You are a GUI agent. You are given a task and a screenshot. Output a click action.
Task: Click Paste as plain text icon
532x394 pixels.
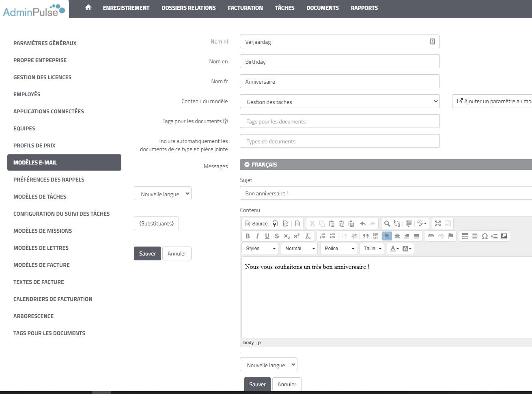click(x=341, y=223)
